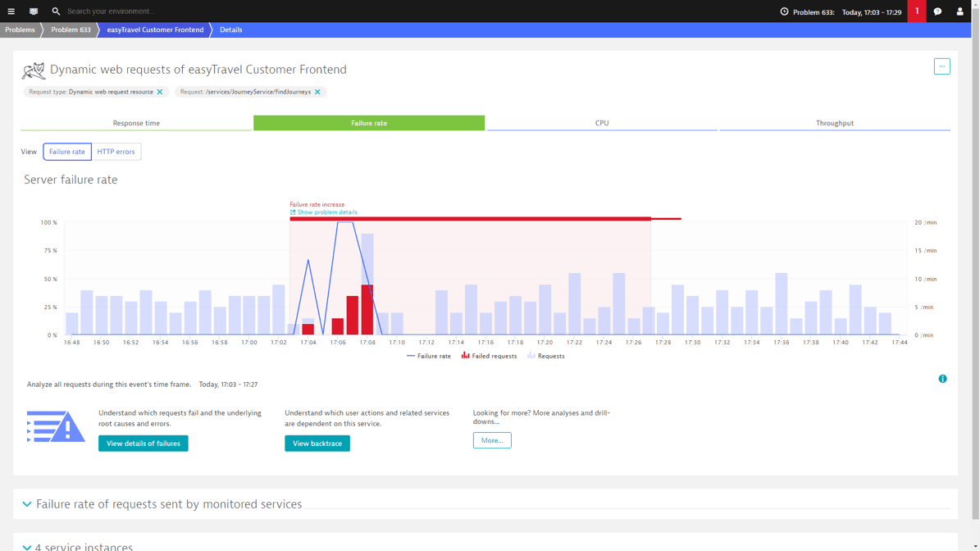The width and height of the screenshot is (980, 551).
Task: Focus the Search your environment field
Action: coord(112,11)
